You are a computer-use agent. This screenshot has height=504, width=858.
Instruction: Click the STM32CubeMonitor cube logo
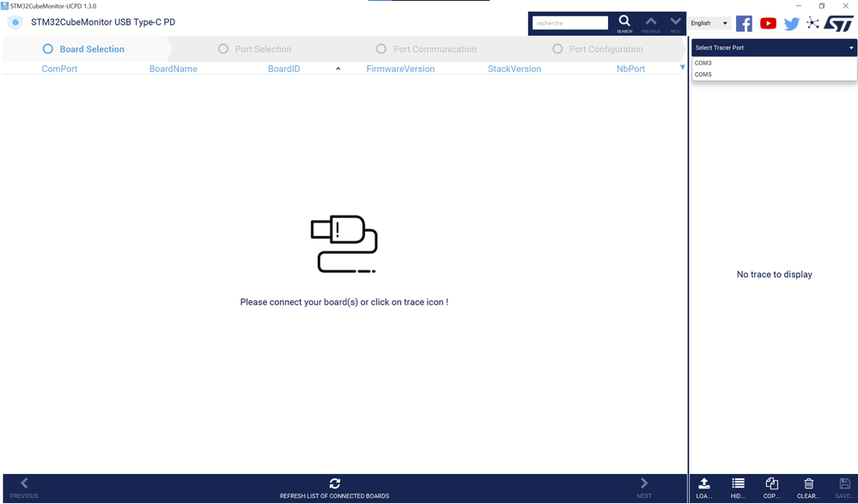click(x=15, y=22)
